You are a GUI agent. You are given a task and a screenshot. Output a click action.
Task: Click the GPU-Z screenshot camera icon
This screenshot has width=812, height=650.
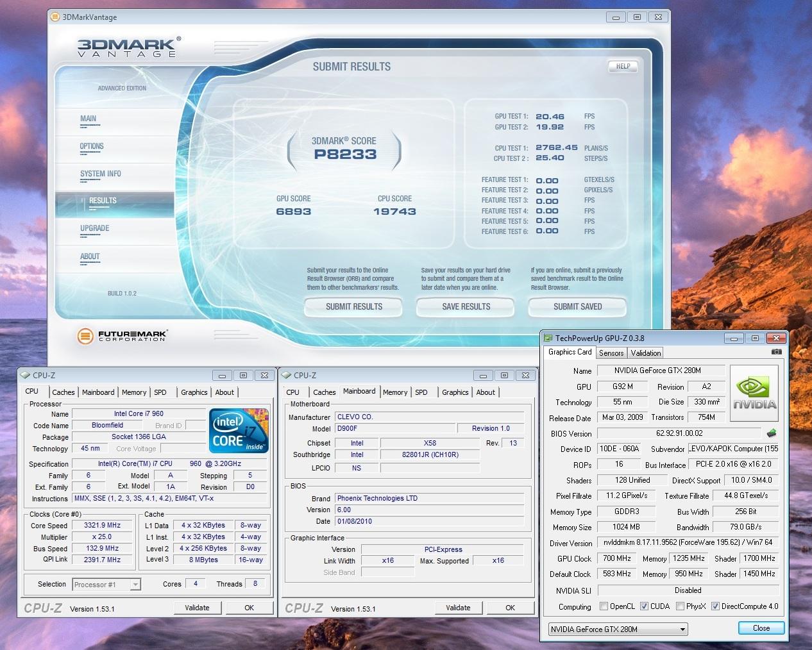click(776, 352)
